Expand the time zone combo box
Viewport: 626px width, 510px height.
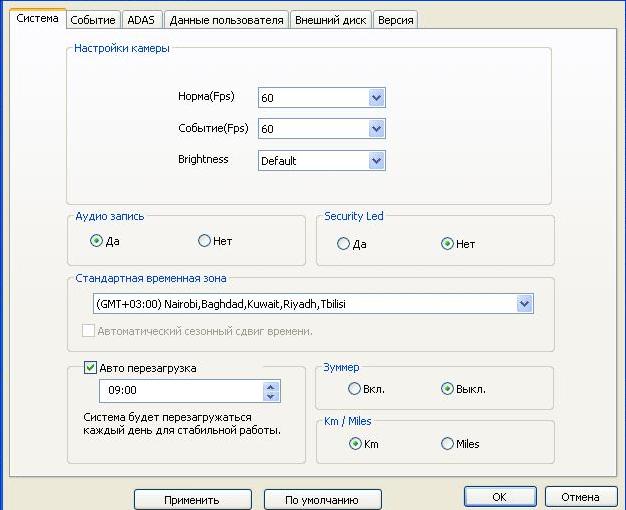(x=525, y=303)
